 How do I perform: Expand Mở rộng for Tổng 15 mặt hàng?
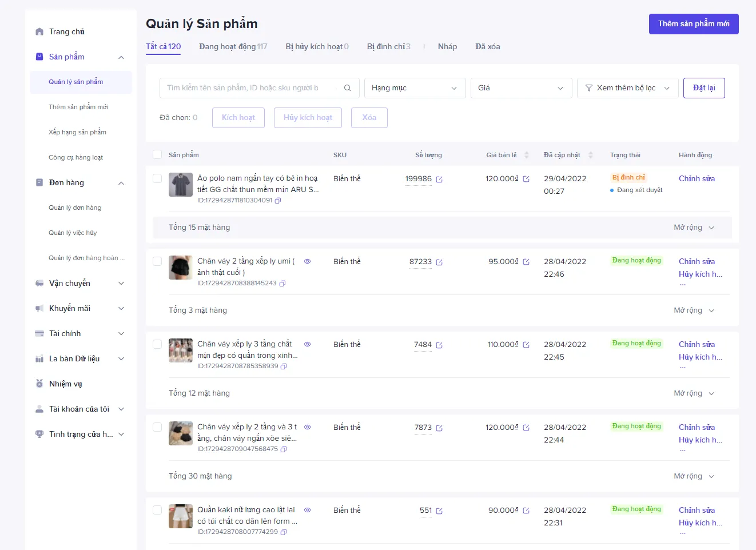coord(694,228)
